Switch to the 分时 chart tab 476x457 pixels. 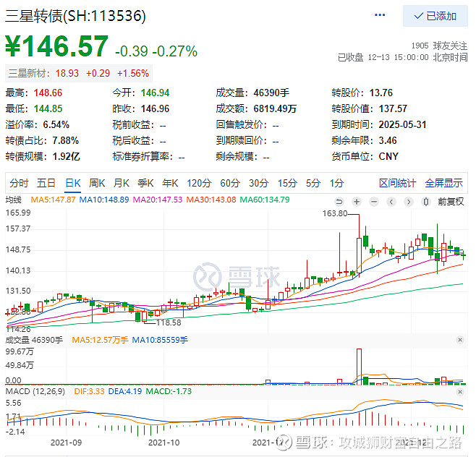19,183
